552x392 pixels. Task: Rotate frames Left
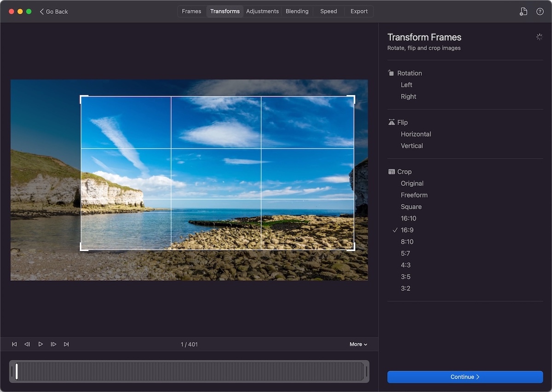tap(406, 85)
